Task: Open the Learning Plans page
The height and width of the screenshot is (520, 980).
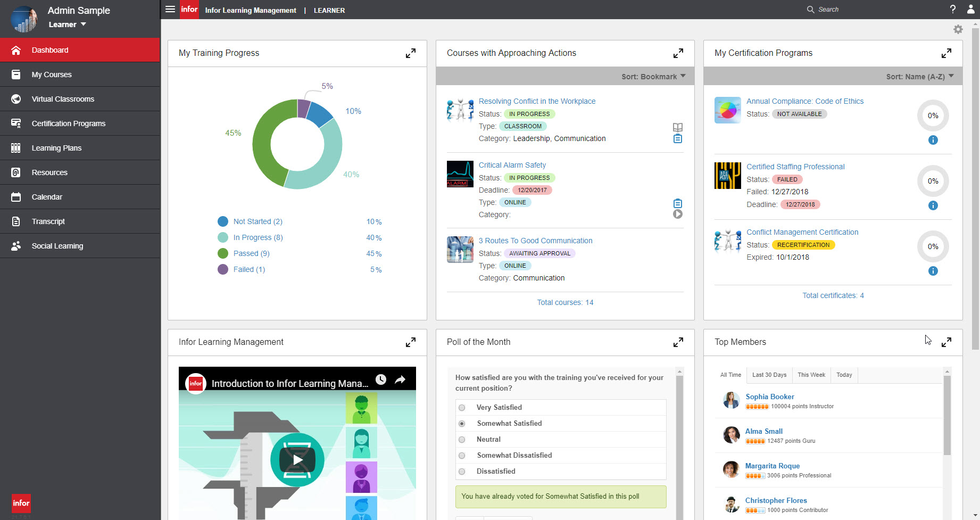Action: click(x=56, y=147)
